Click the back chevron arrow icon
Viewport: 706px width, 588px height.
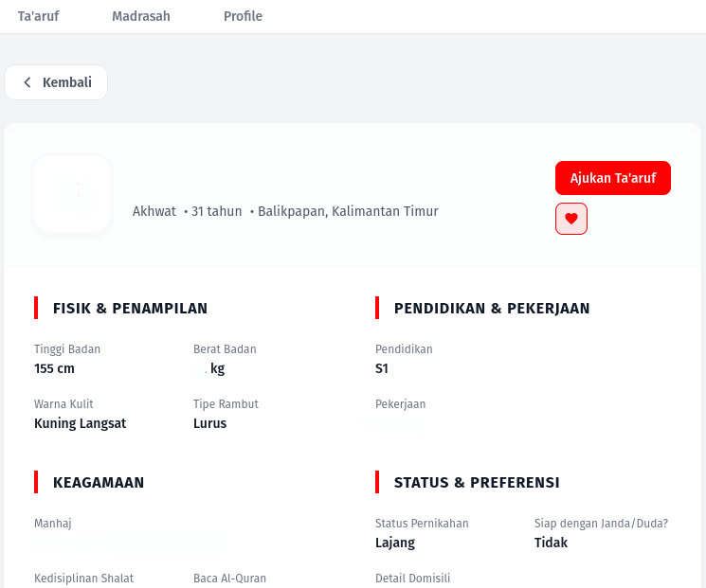(27, 82)
